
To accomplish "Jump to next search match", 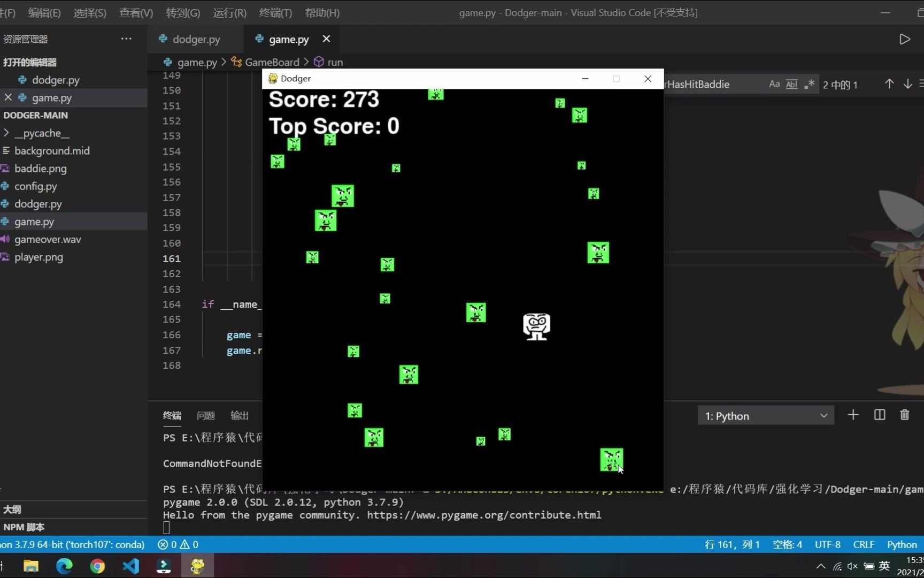I will (x=907, y=84).
